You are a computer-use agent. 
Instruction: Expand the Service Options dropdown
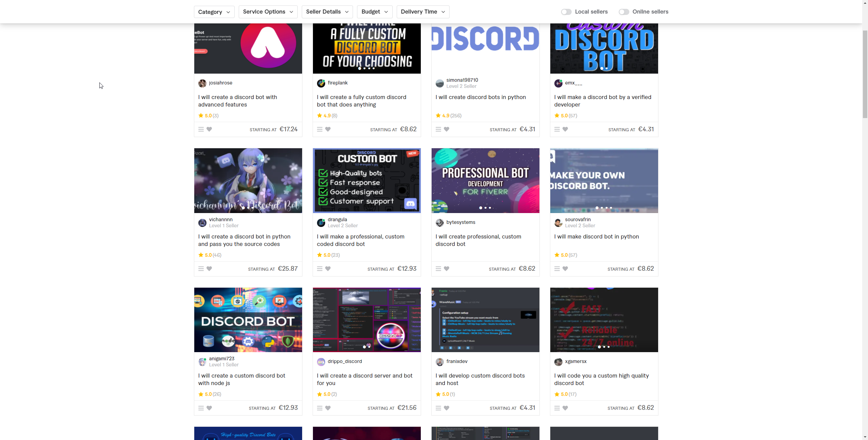tap(268, 12)
